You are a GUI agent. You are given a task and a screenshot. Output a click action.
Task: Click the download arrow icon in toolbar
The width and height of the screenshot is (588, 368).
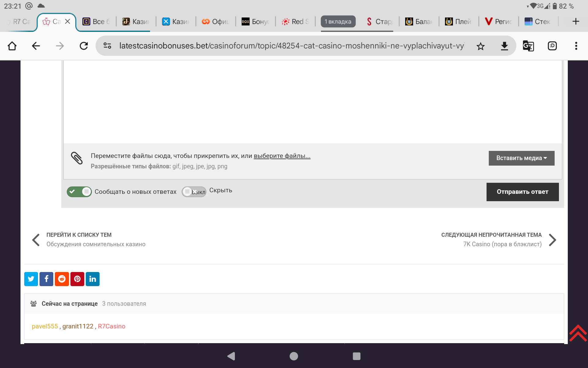(x=504, y=46)
